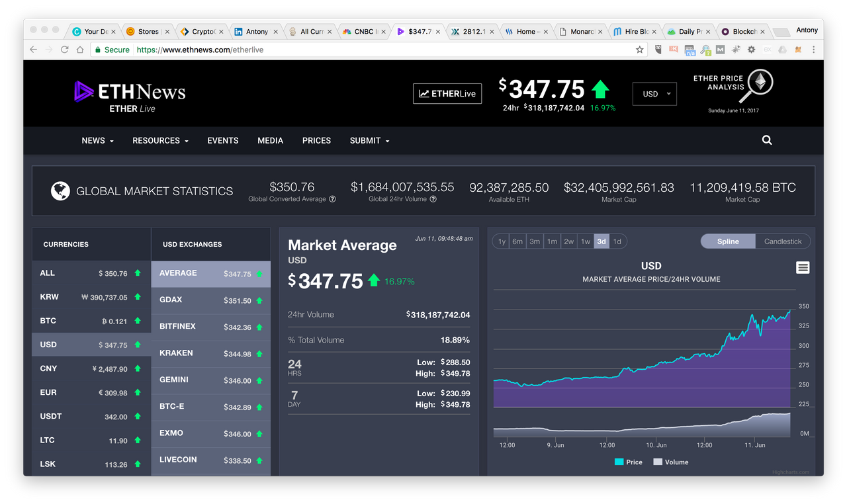This screenshot has width=847, height=504.
Task: Select the 3m chart range
Action: (535, 241)
